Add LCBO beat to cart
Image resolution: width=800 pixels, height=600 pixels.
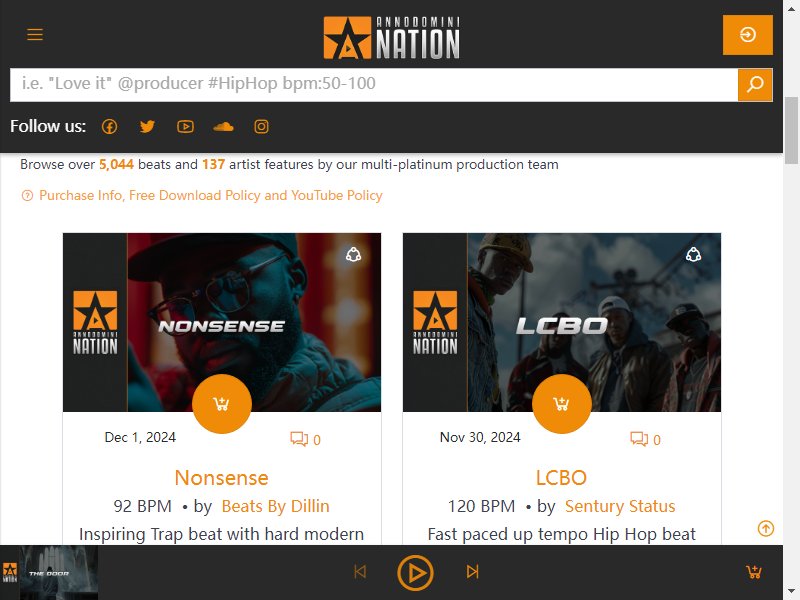[x=562, y=404]
